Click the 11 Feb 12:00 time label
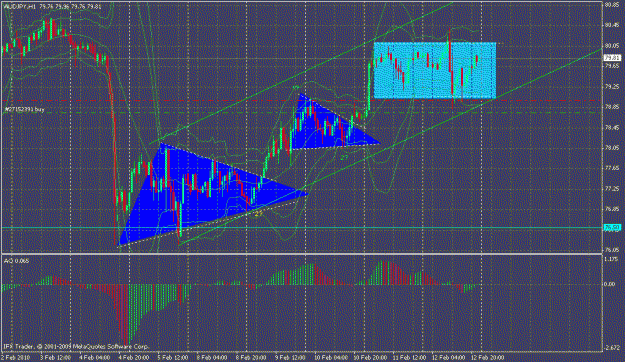 tap(409, 357)
